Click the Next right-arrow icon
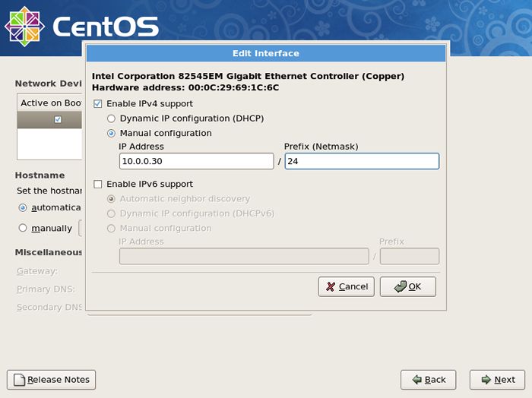This screenshot has width=532, height=398. tap(486, 380)
